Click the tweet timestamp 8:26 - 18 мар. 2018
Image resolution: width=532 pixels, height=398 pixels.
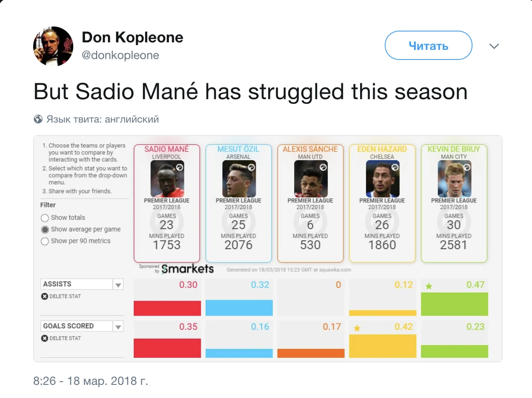91,381
